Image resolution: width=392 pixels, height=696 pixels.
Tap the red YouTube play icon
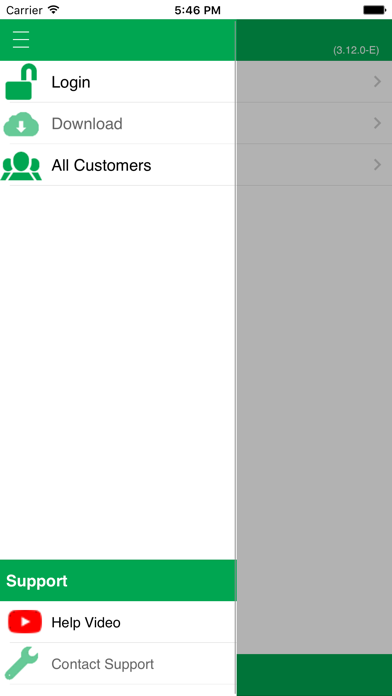(x=25, y=621)
